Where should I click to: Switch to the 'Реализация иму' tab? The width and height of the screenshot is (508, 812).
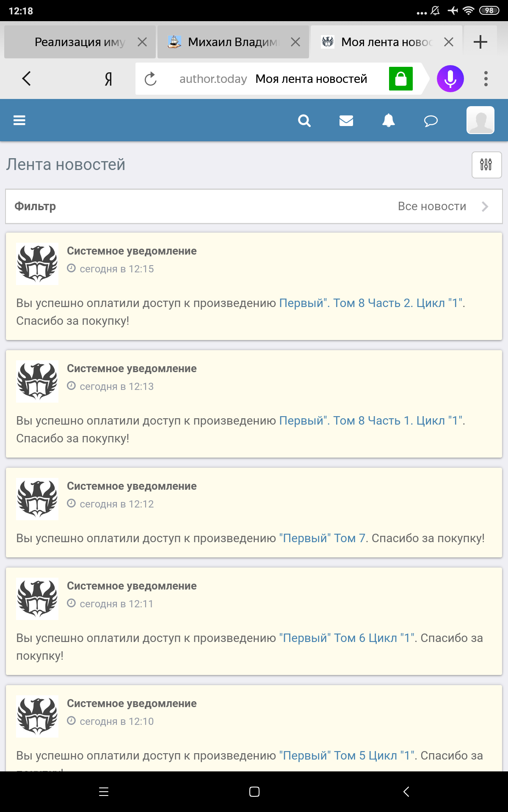(x=80, y=42)
